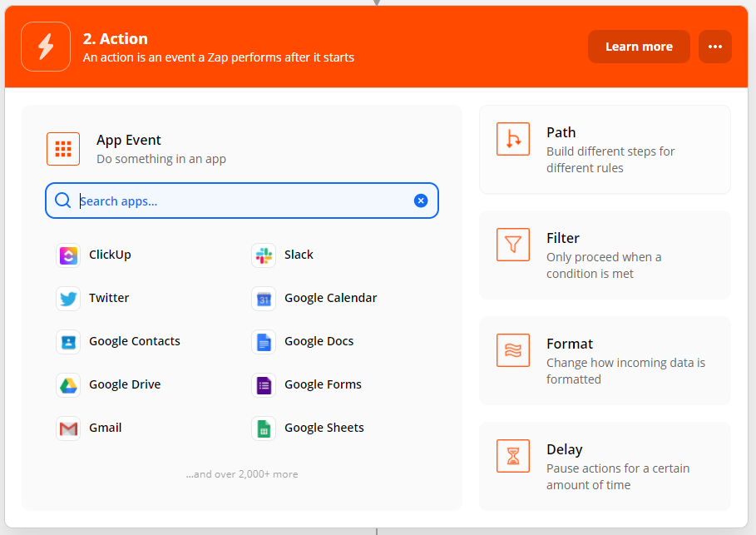Select the Path card title
Image resolution: width=756 pixels, height=535 pixels.
561,132
